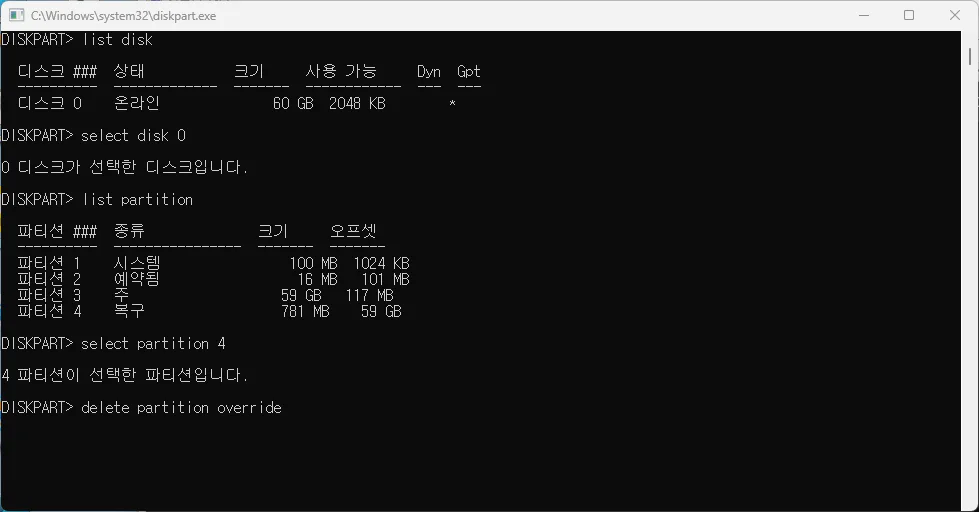Screen dimensions: 979x512
Task: Click the '주' partition type
Action: tap(121, 295)
